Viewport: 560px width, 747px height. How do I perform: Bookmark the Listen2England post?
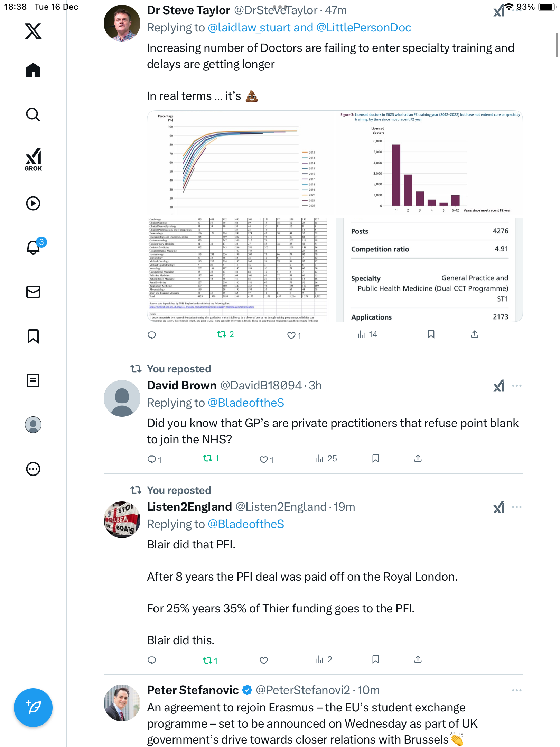[x=376, y=660]
